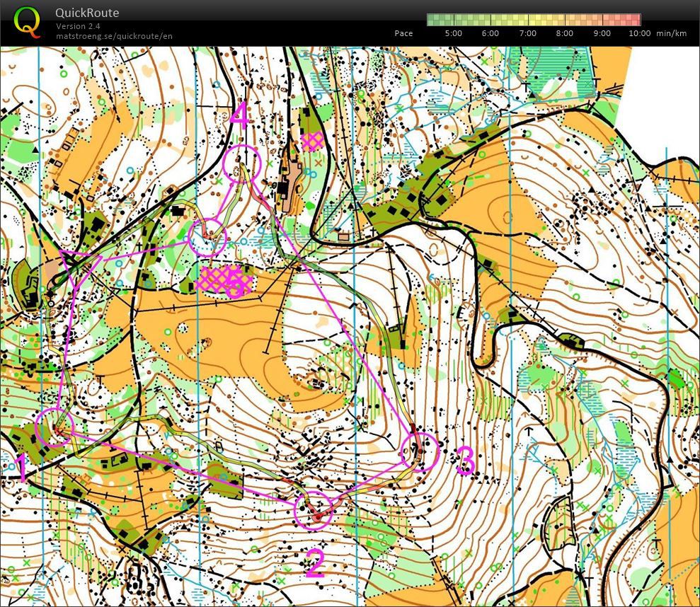The height and width of the screenshot is (607, 700).
Task: Click the QuickRoute title text
Action: pos(87,13)
